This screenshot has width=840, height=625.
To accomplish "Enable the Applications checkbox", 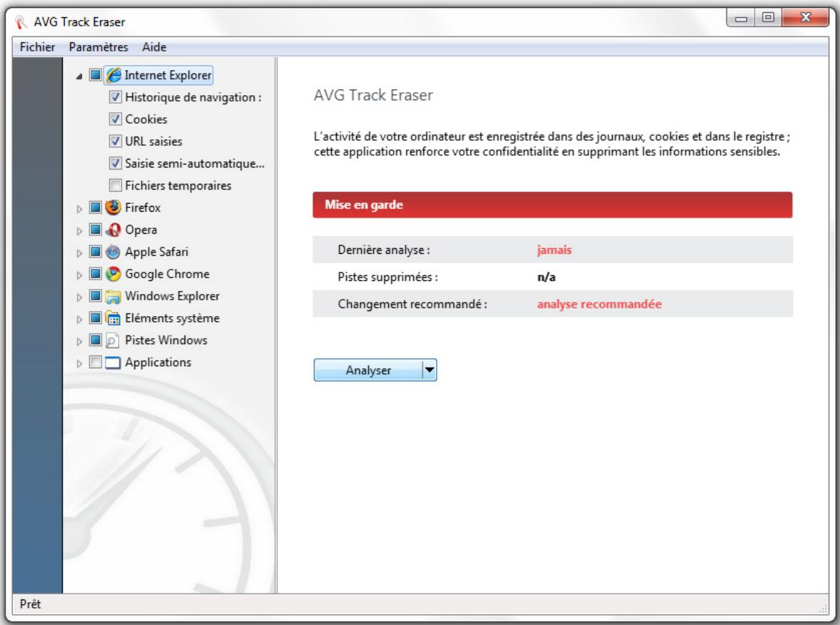I will click(x=95, y=362).
